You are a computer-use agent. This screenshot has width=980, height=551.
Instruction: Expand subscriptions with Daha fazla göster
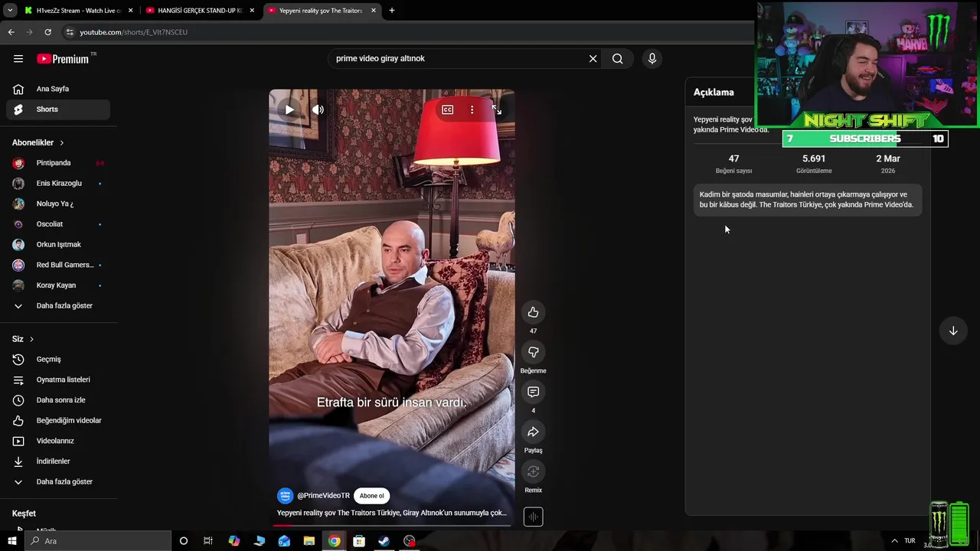click(x=58, y=306)
